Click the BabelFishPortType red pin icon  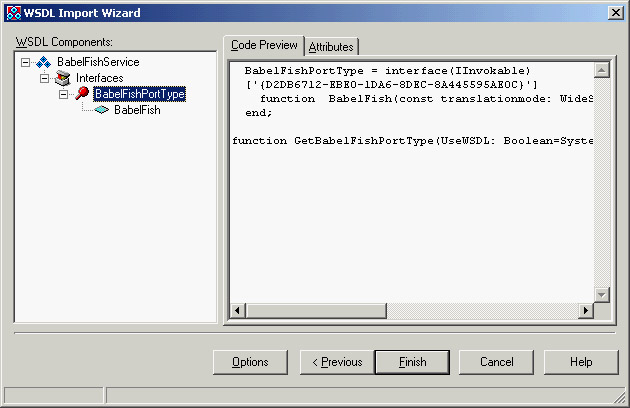tap(82, 94)
